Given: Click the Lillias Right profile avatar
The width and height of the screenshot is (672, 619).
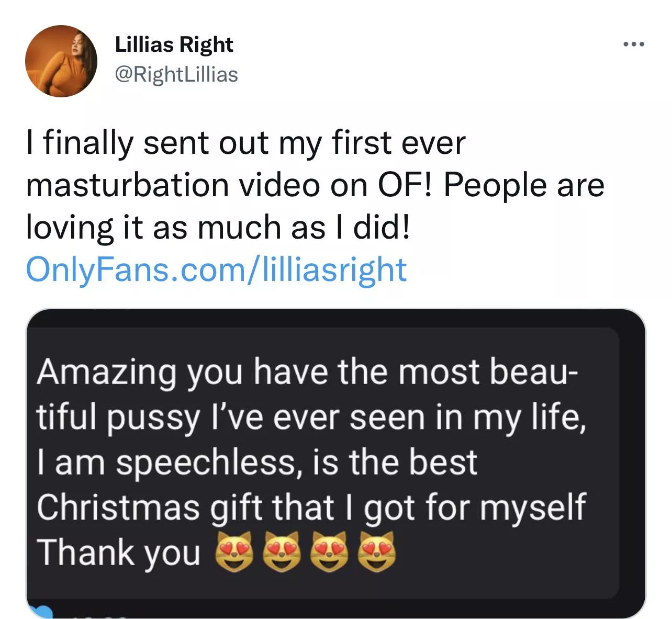Looking at the screenshot, I should click(61, 61).
